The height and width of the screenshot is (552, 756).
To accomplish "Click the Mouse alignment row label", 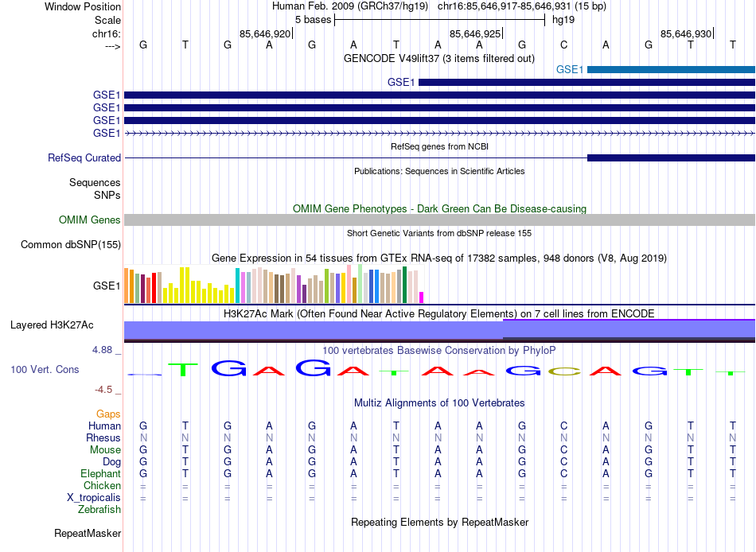I will 105,450.
